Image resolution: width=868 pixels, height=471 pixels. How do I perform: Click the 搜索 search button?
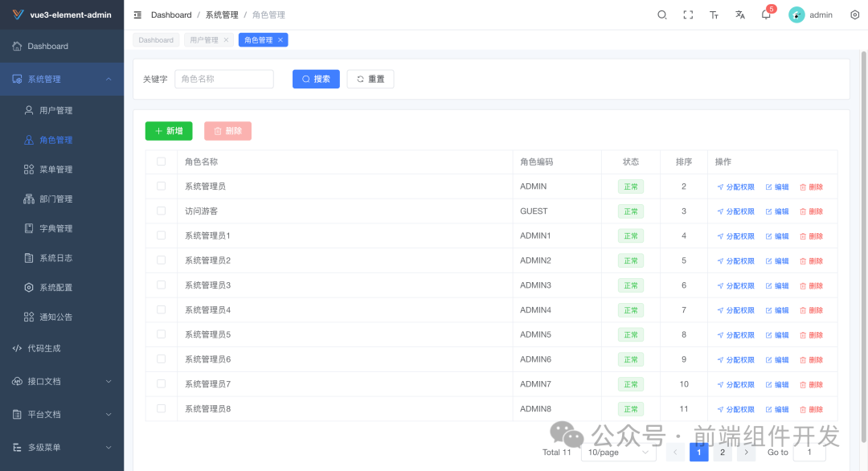click(316, 78)
